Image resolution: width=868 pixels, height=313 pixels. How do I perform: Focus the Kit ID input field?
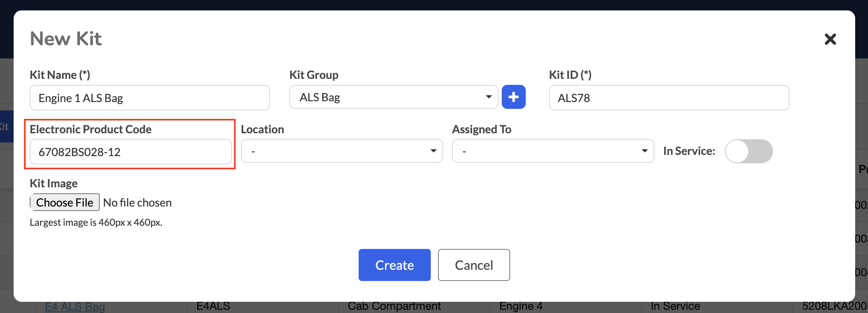[x=669, y=98]
